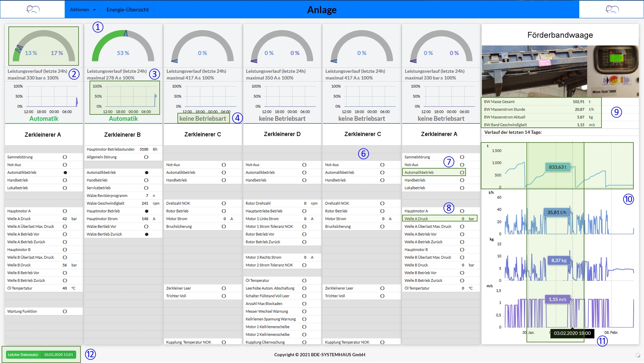Click keine Betriebsart label under Zerkleinerer C gauge
This screenshot has height=363, width=644.
click(x=203, y=118)
